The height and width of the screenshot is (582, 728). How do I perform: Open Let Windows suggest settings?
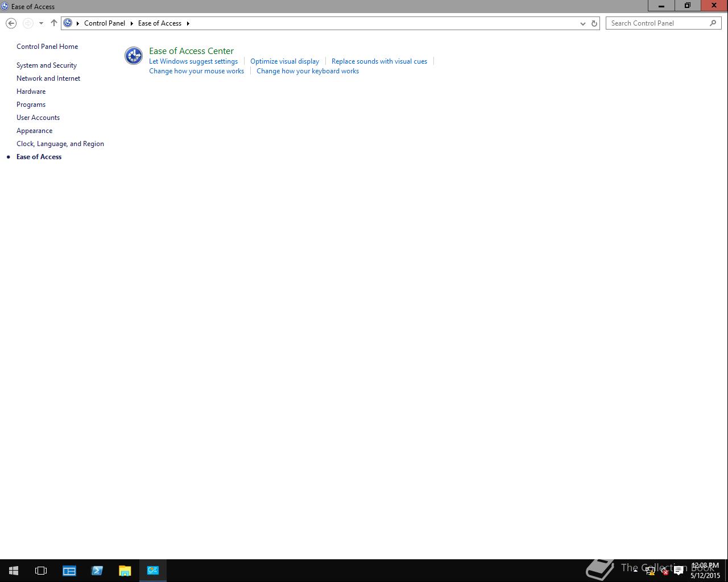pos(193,61)
